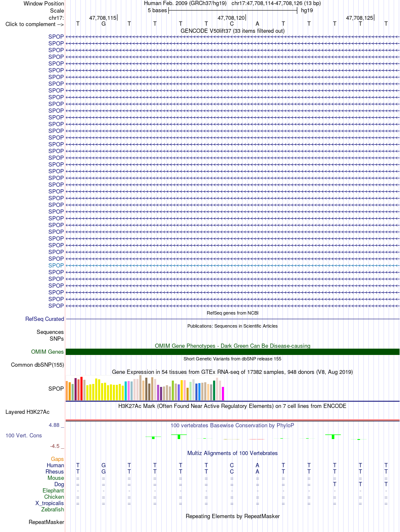Open 'H3K27Ac Mark' ENCODE track title
Image resolution: width=400 pixels, height=532 pixels.
(x=232, y=406)
